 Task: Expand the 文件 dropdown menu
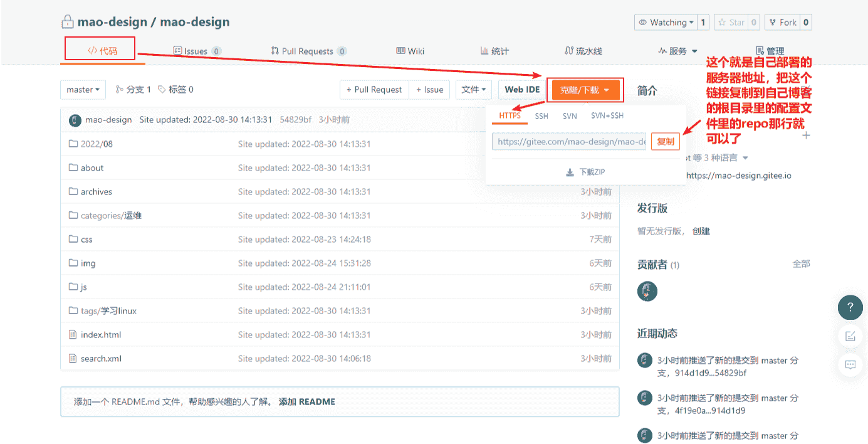coord(473,90)
